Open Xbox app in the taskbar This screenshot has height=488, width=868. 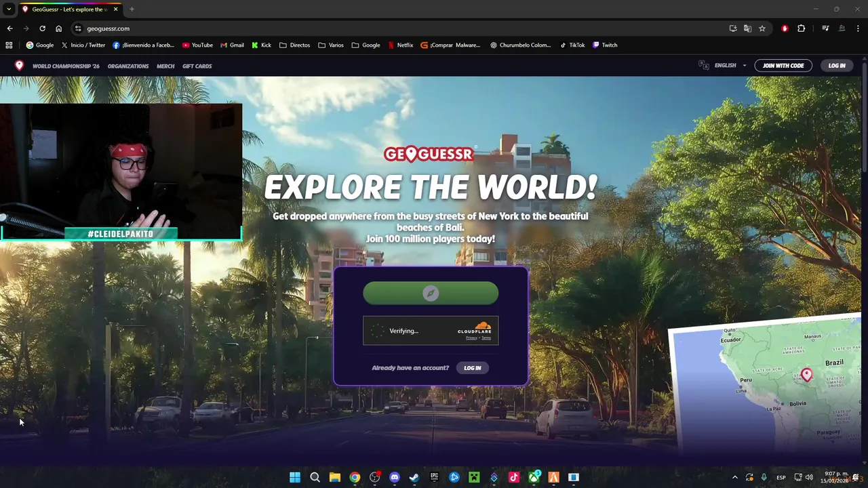click(x=534, y=477)
